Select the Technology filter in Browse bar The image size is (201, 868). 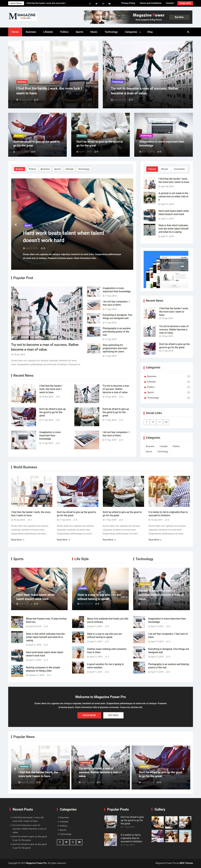tap(84, 169)
